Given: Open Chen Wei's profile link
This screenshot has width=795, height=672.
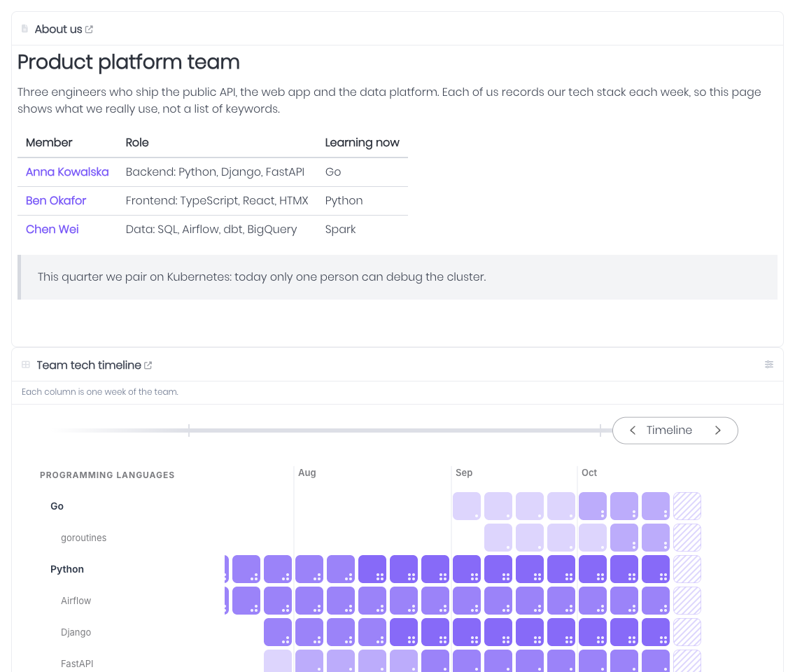Looking at the screenshot, I should [x=52, y=229].
